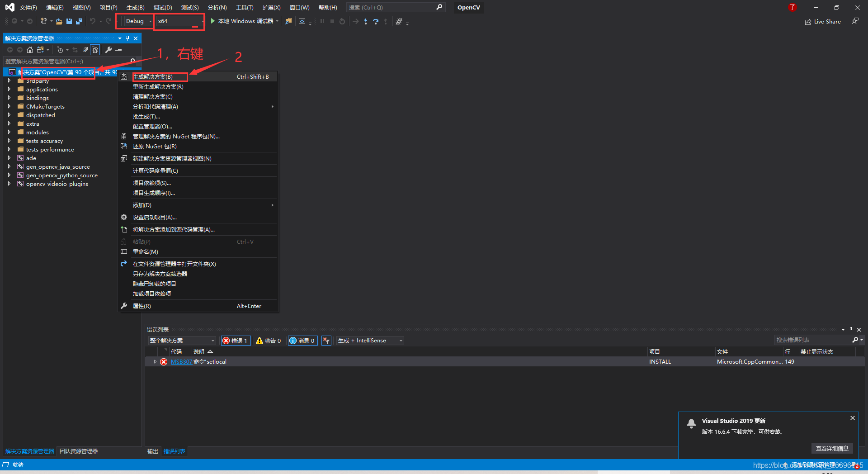Toggle the errors filter showing 错误 1

[x=236, y=341]
